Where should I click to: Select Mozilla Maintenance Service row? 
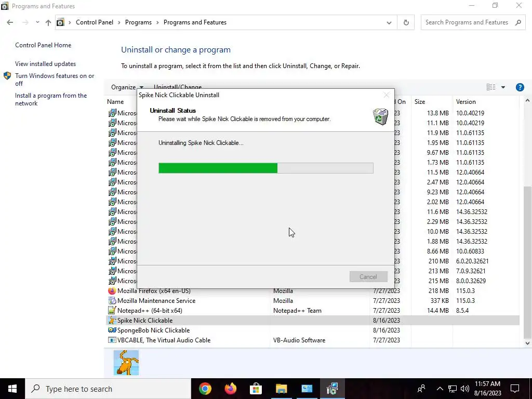pyautogui.click(x=313, y=301)
